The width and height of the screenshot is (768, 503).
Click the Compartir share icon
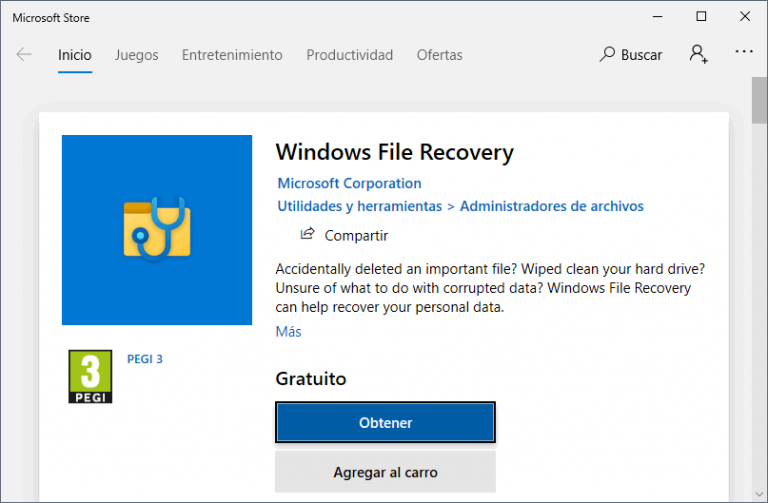[x=307, y=235]
